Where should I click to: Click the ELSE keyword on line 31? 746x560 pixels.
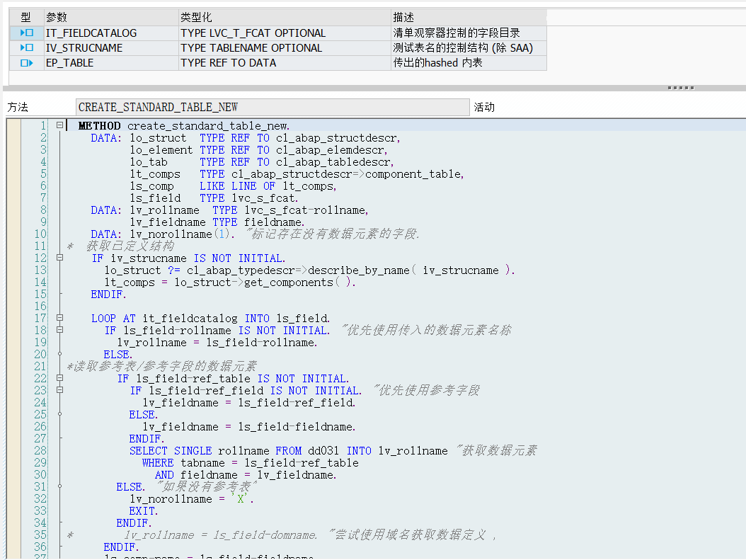pyautogui.click(x=130, y=487)
